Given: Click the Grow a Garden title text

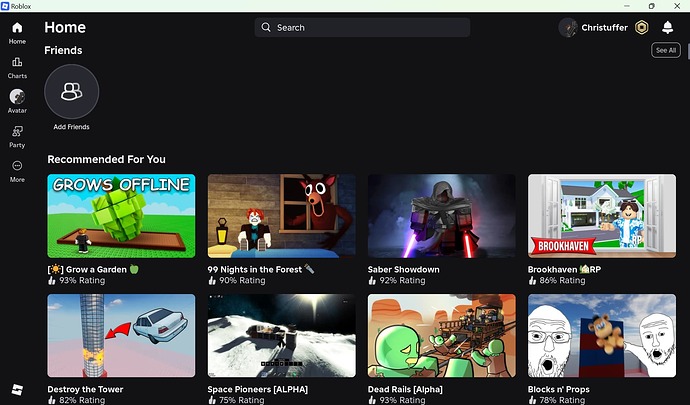Looking at the screenshot, I should coord(93,269).
